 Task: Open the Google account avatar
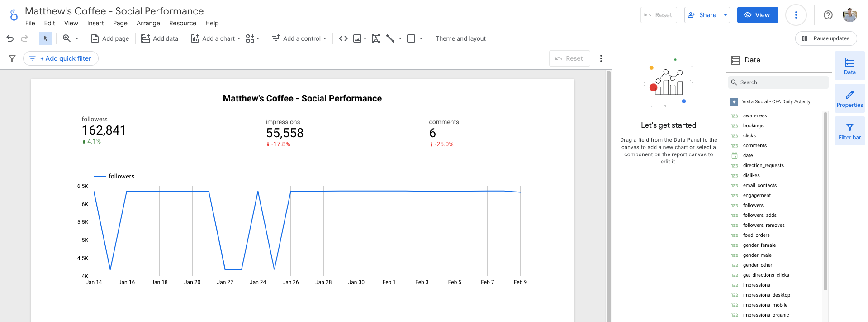coord(850,15)
